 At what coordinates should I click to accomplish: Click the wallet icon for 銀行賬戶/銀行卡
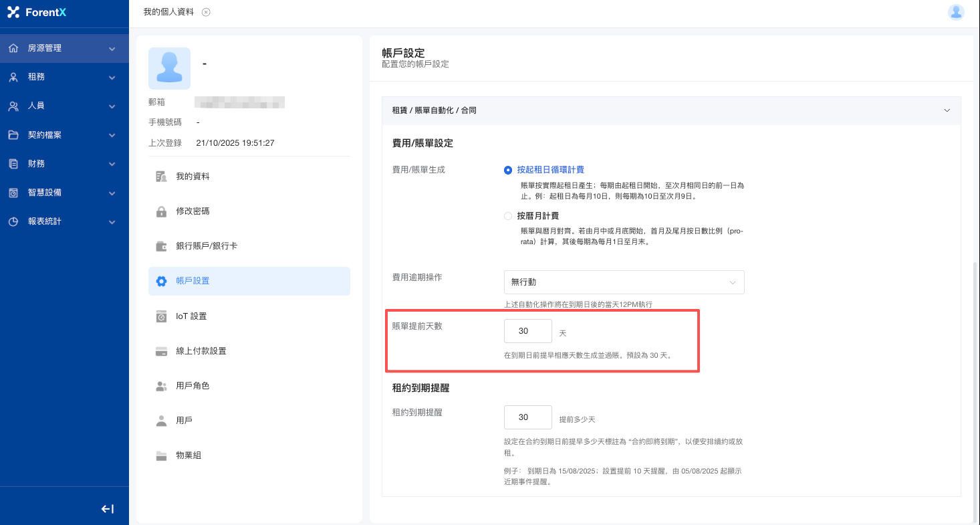[x=161, y=246]
